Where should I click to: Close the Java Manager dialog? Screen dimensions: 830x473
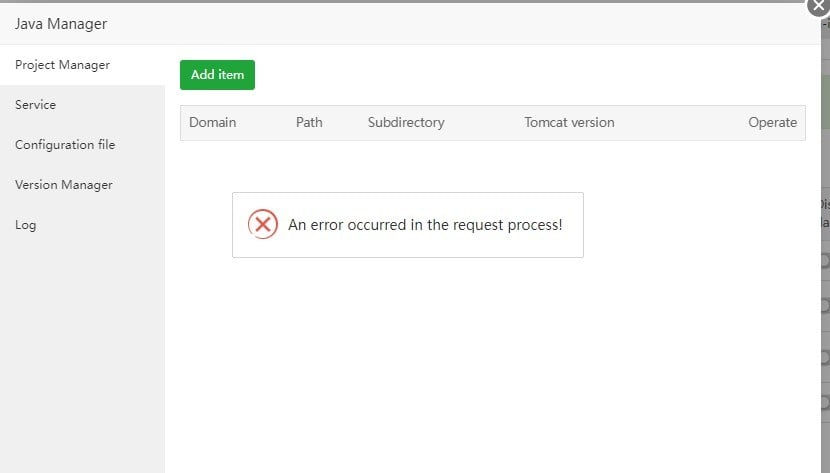[x=819, y=5]
